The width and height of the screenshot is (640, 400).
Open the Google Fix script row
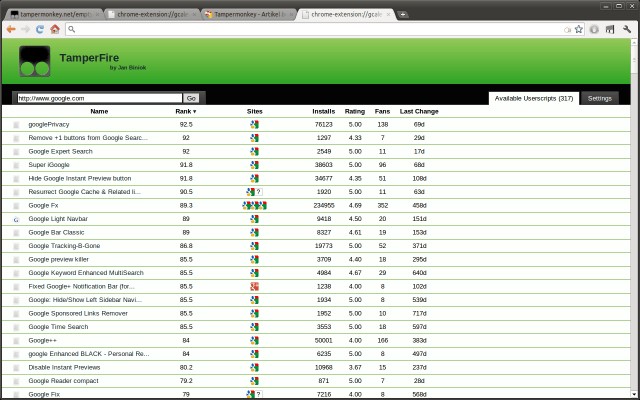coord(44,394)
